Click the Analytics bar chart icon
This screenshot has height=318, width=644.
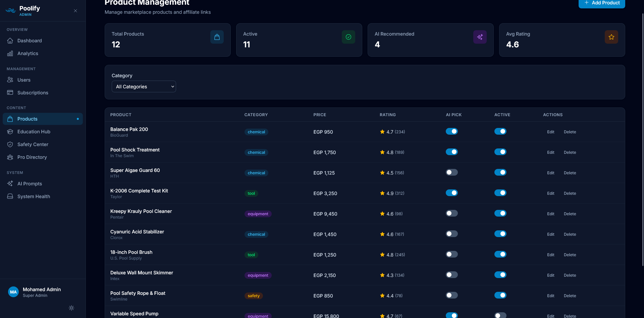[x=10, y=53]
